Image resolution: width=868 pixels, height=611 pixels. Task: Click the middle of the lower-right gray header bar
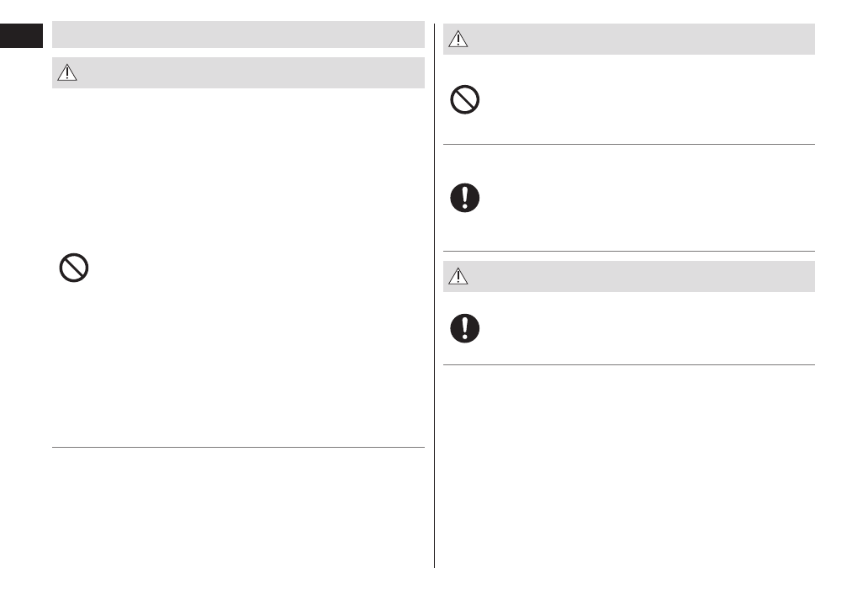pyautogui.click(x=629, y=276)
